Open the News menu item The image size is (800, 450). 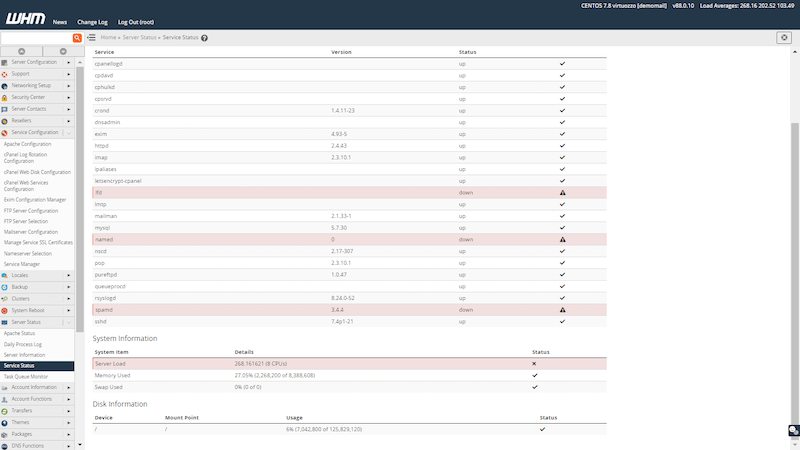[x=60, y=22]
